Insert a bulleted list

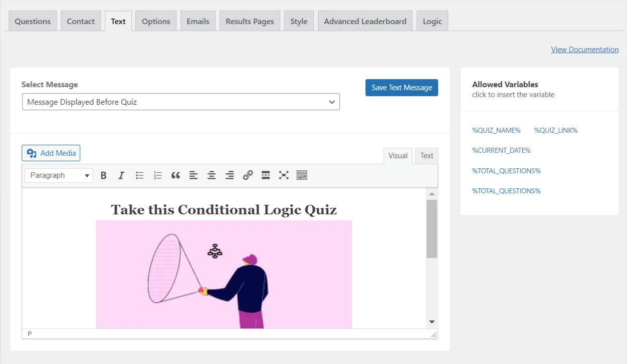(140, 175)
